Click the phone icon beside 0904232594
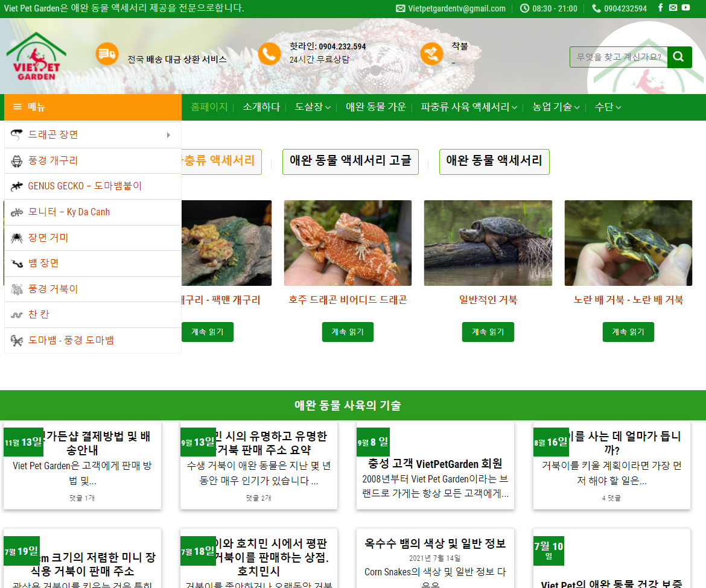 tap(596, 8)
